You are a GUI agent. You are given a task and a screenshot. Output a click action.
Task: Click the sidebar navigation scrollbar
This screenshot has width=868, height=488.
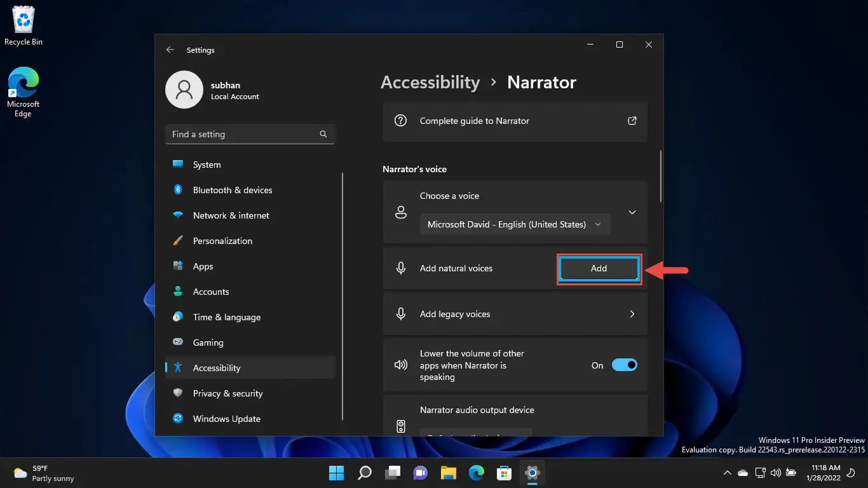[x=342, y=296]
